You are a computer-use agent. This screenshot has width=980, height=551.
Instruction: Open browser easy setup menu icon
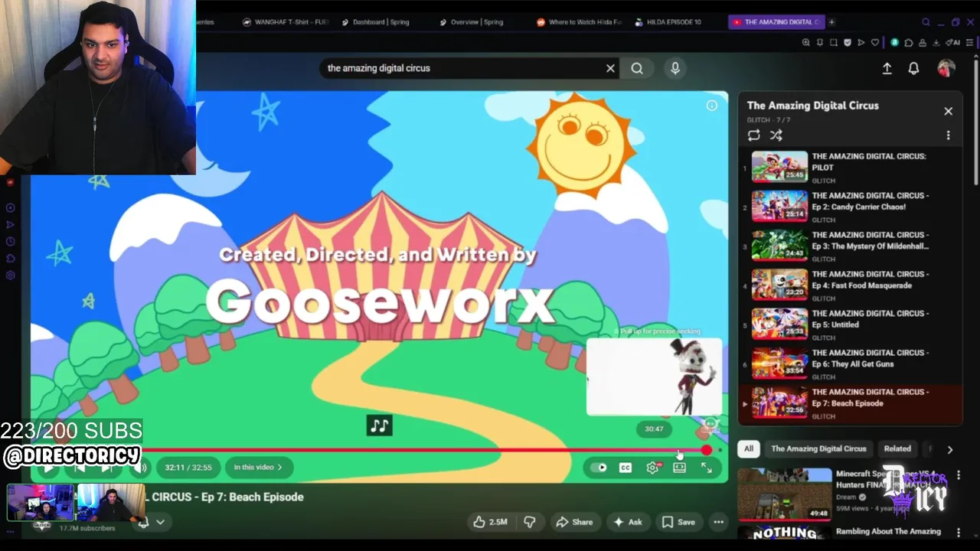click(x=969, y=42)
